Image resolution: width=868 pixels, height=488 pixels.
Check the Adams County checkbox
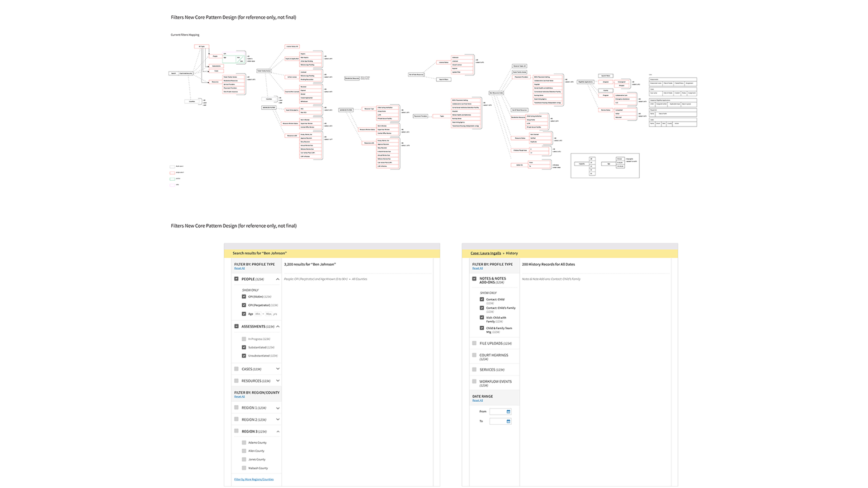coord(244,442)
